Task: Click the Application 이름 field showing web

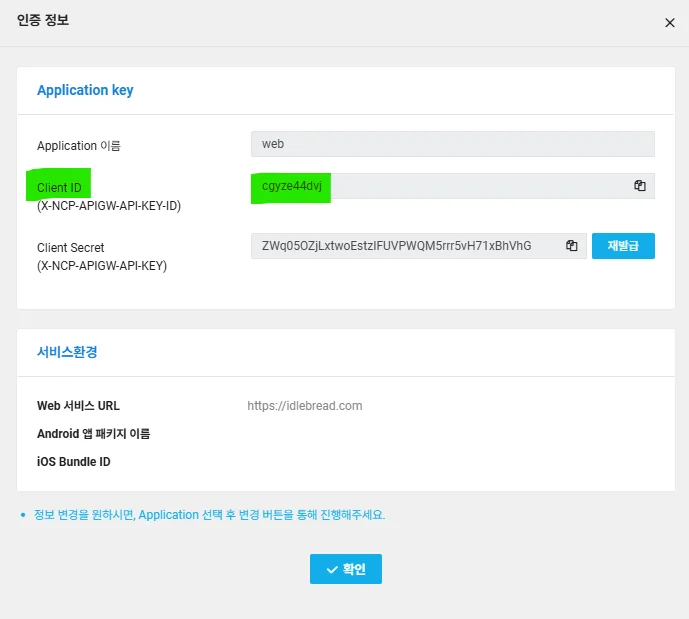Action: (453, 144)
